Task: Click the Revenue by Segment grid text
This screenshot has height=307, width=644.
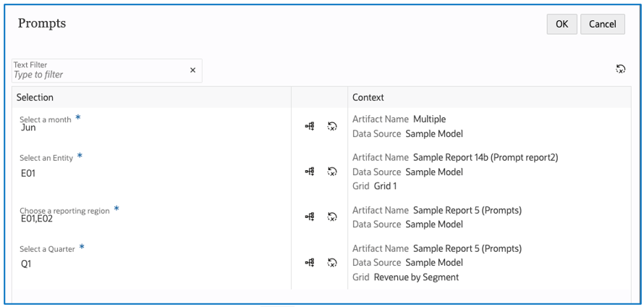Action: coord(416,277)
